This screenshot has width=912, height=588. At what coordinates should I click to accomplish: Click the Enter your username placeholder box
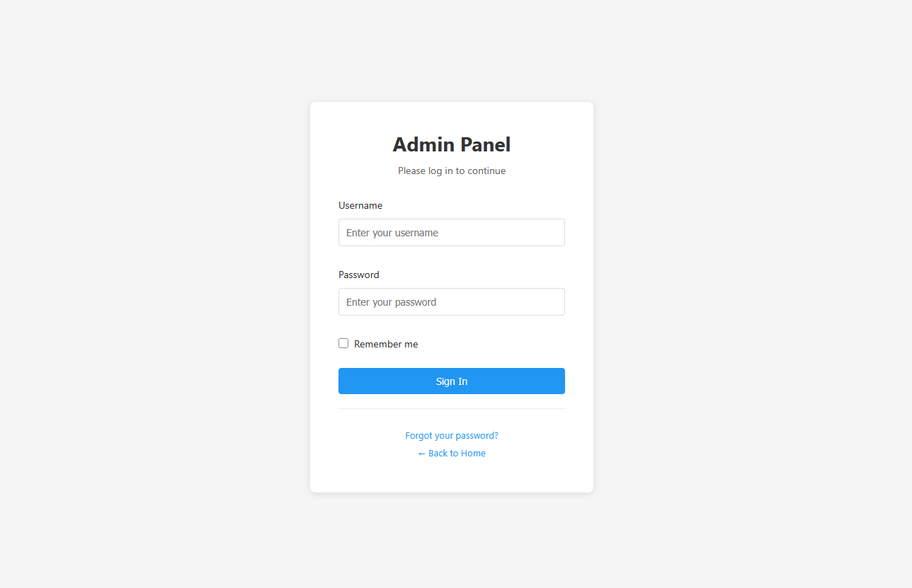pyautogui.click(x=451, y=232)
